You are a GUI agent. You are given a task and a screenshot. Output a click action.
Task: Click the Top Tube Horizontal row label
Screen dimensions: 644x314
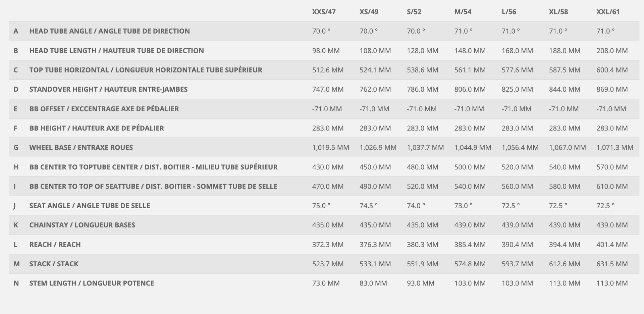[146, 70]
